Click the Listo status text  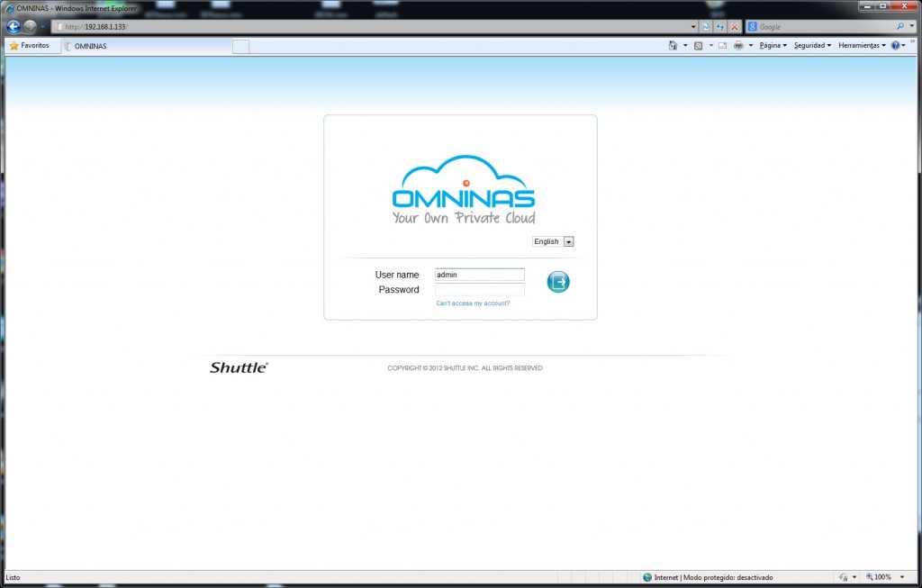click(x=13, y=577)
